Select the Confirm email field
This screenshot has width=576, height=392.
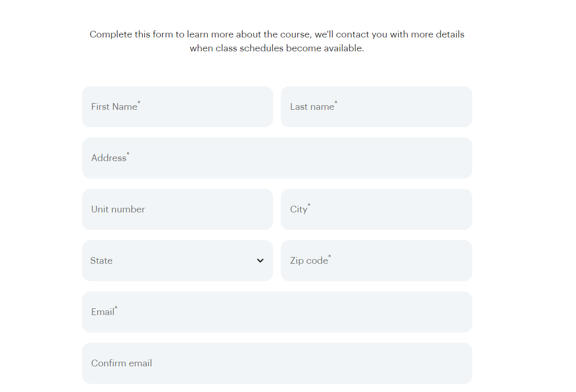pyautogui.click(x=277, y=363)
